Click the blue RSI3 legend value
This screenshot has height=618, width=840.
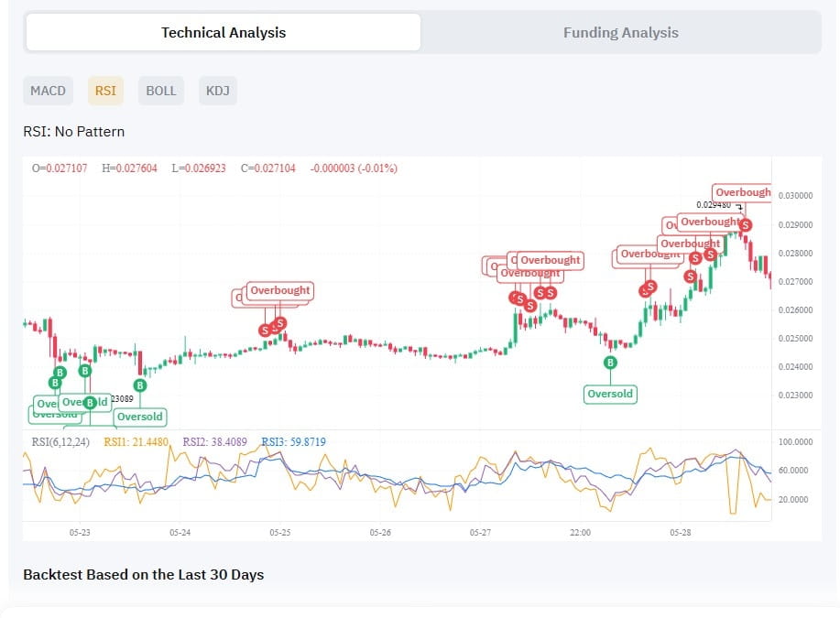click(x=293, y=441)
